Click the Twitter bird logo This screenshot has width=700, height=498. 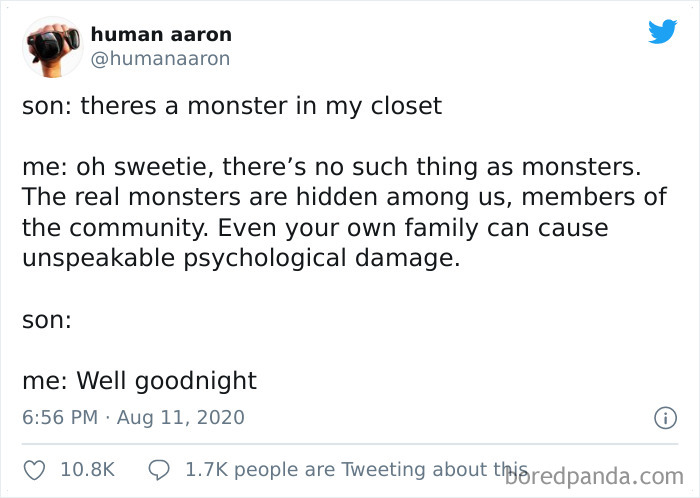point(662,32)
